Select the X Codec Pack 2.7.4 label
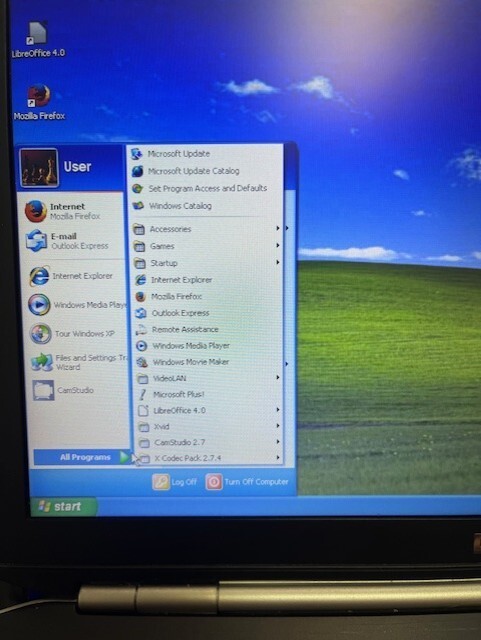Image resolution: width=481 pixels, height=640 pixels. (x=188, y=458)
